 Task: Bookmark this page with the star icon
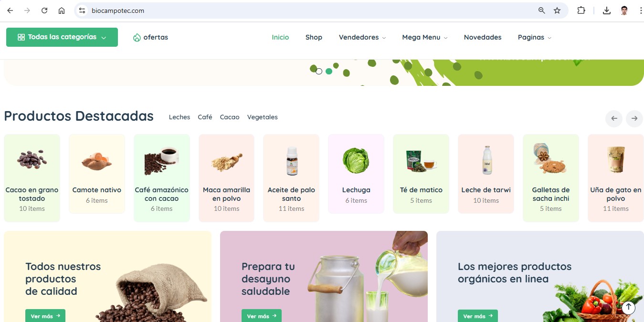pyautogui.click(x=557, y=10)
